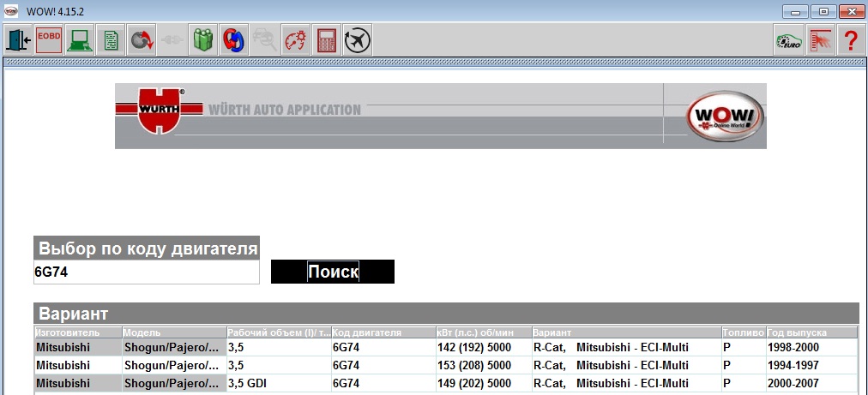Open the red gauge warning light icon
868x395 pixels.
(296, 40)
